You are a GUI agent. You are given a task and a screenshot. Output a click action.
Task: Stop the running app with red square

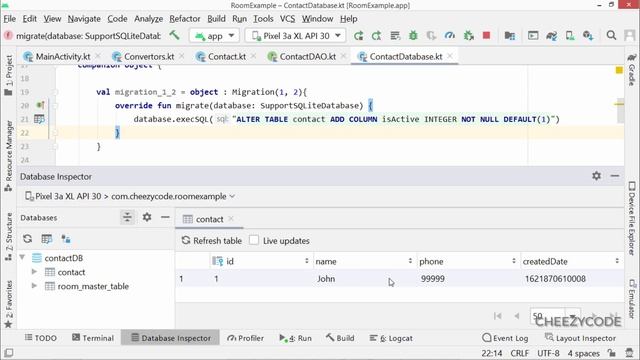coord(486,36)
